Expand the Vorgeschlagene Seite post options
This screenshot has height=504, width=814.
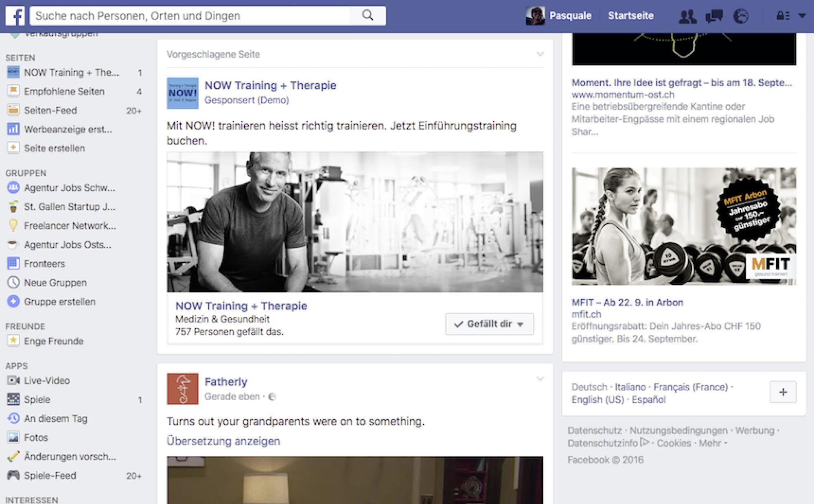pos(540,54)
